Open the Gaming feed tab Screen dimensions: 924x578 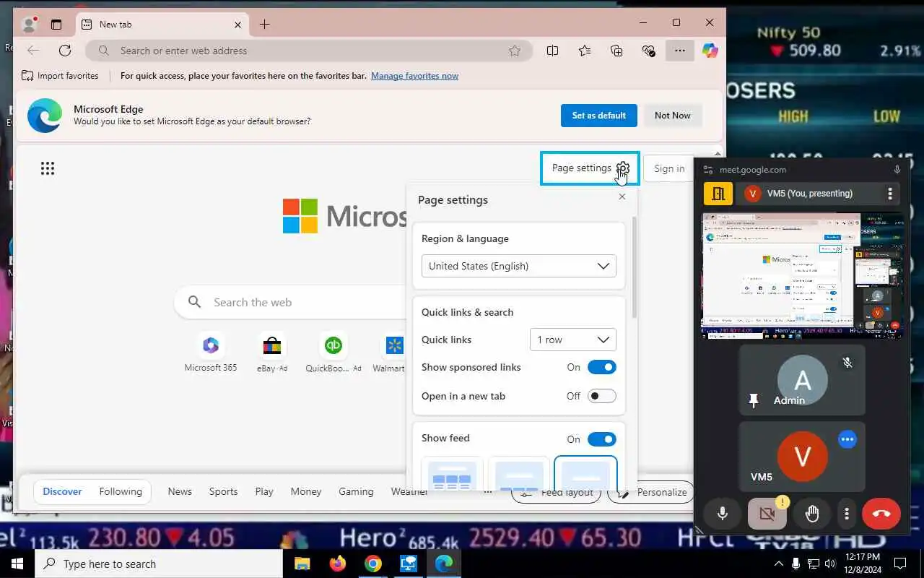coord(356,491)
